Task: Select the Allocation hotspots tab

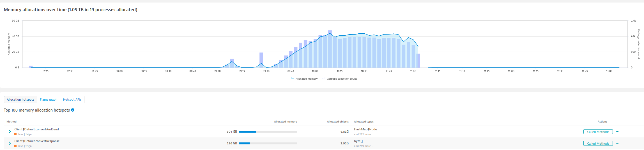Action: coord(20,100)
